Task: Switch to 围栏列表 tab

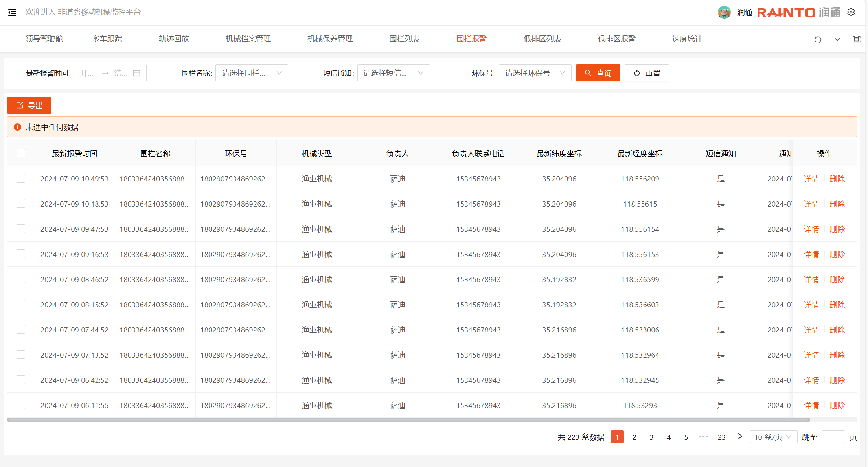Action: [x=404, y=39]
